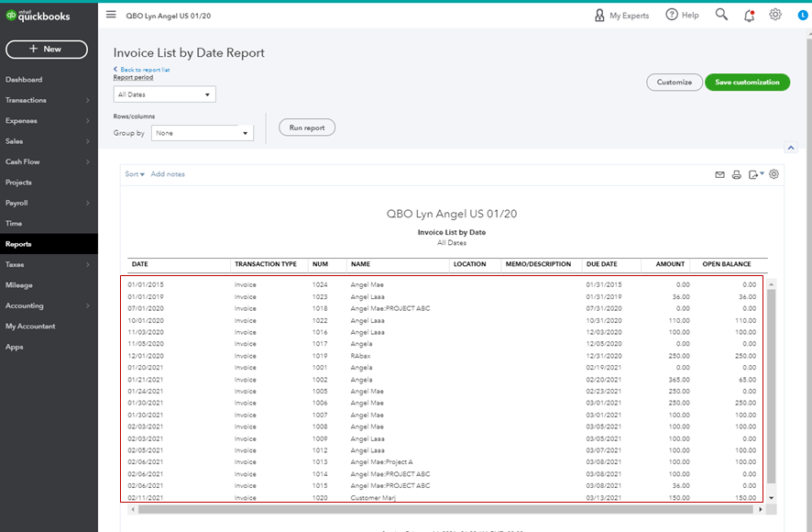
Task: Email the report using envelope icon
Action: (719, 175)
